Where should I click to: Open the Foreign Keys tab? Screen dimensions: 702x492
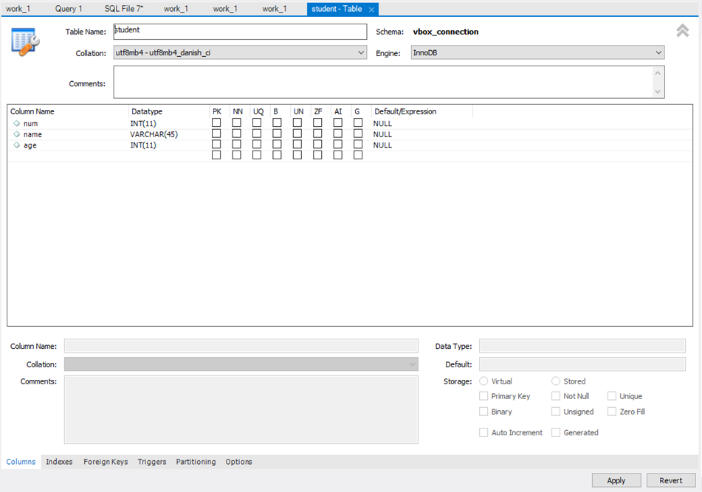click(x=105, y=462)
